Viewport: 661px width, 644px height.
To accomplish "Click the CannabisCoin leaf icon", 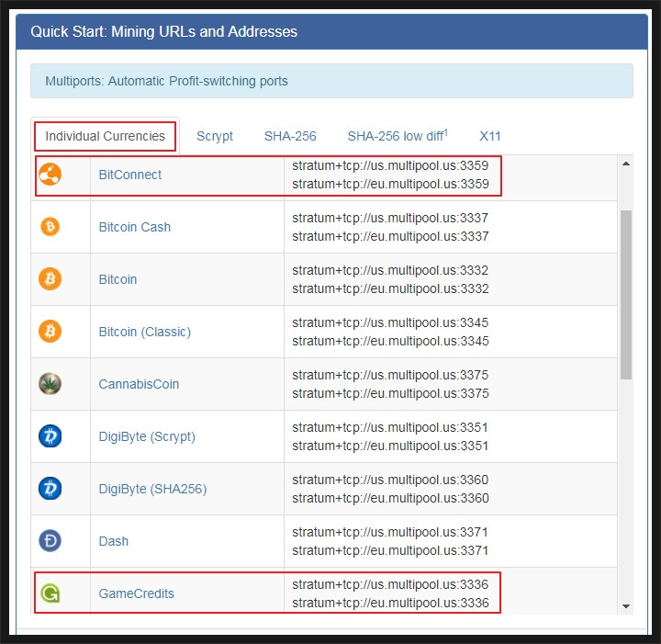I will click(50, 383).
